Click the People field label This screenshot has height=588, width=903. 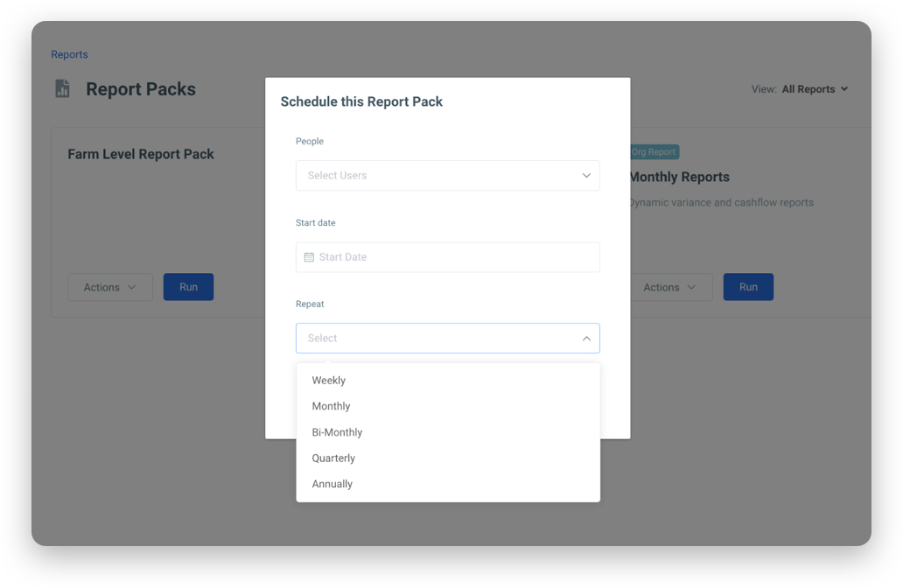click(x=309, y=141)
